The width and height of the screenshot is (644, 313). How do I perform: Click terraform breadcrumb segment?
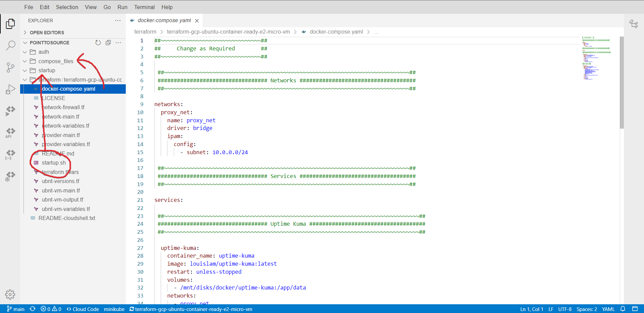[145, 32]
